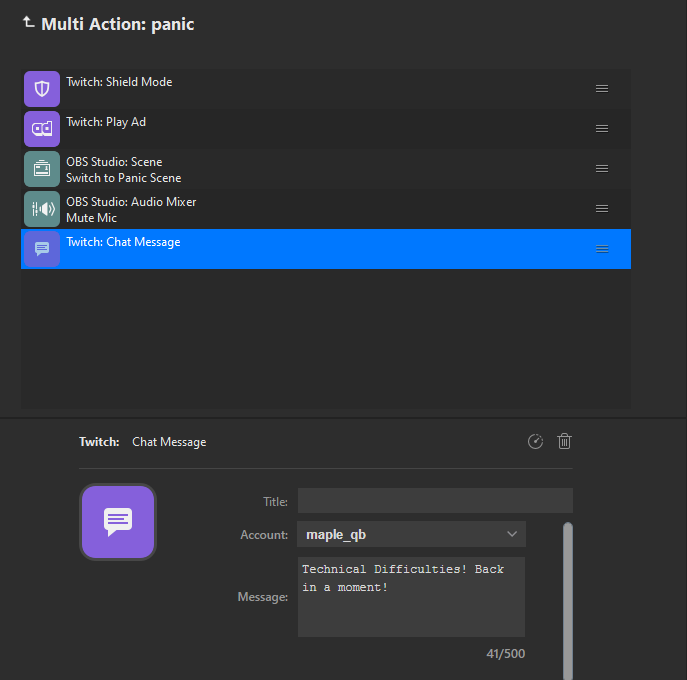
Task: Click the 41/500 character counter
Action: [x=506, y=654]
